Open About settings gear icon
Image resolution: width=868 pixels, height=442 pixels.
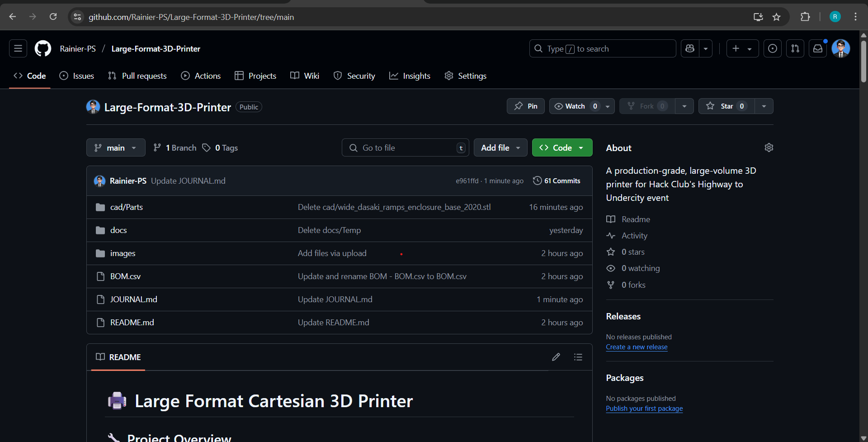(x=769, y=147)
